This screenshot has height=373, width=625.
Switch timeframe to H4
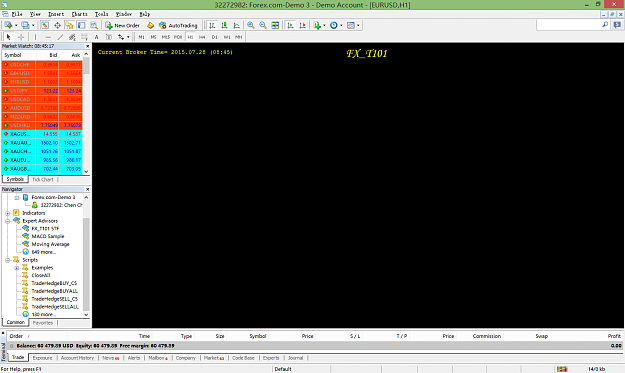[x=202, y=37]
